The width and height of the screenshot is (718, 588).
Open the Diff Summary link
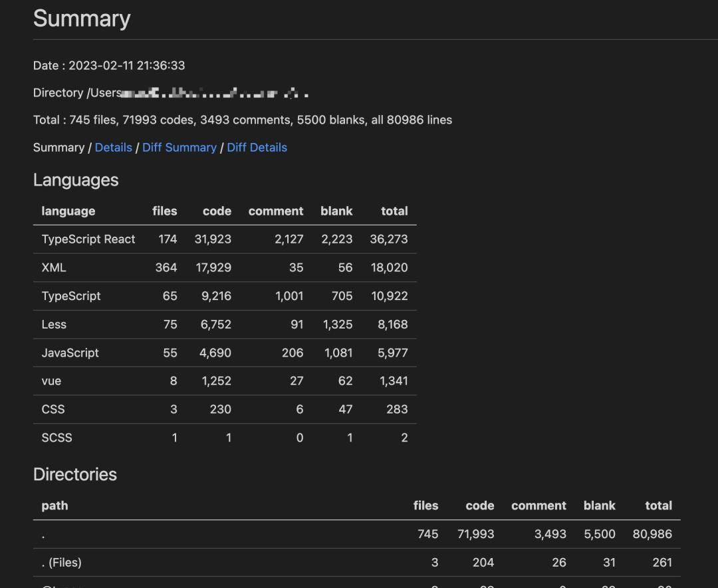pos(179,148)
